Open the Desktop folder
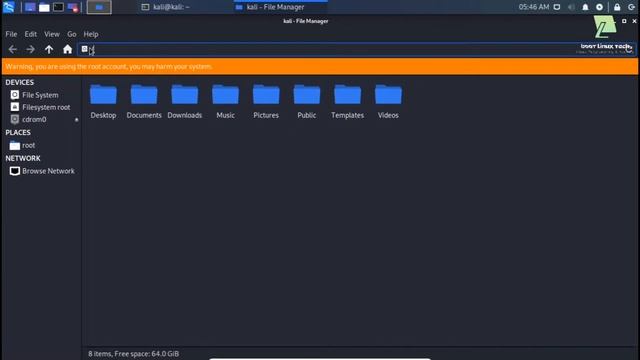The width and height of the screenshot is (640, 360). point(103,102)
